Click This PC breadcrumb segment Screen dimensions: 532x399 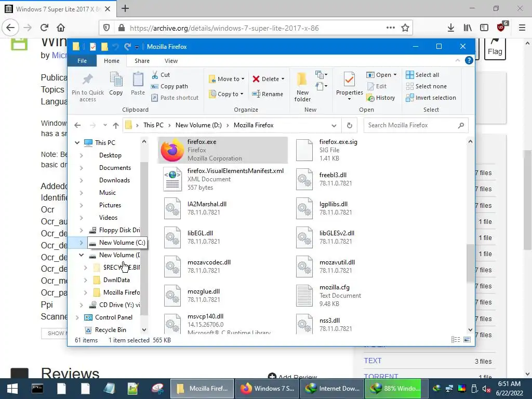pos(153,125)
